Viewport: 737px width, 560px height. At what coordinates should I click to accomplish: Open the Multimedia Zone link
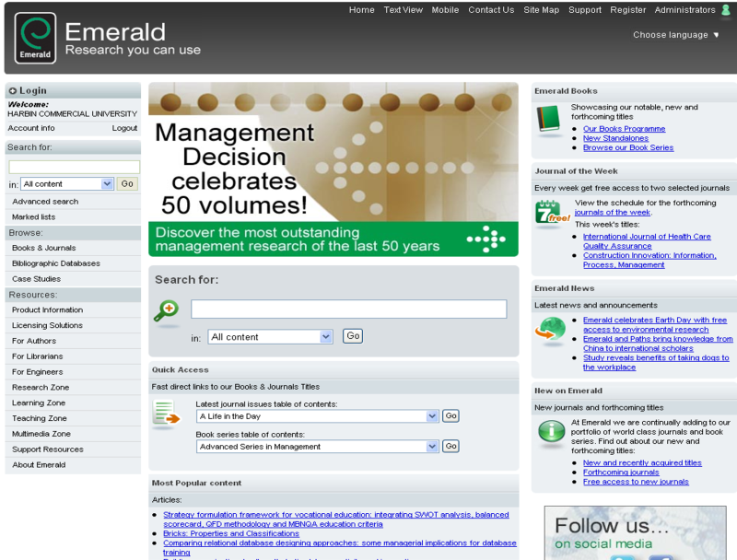(x=41, y=434)
